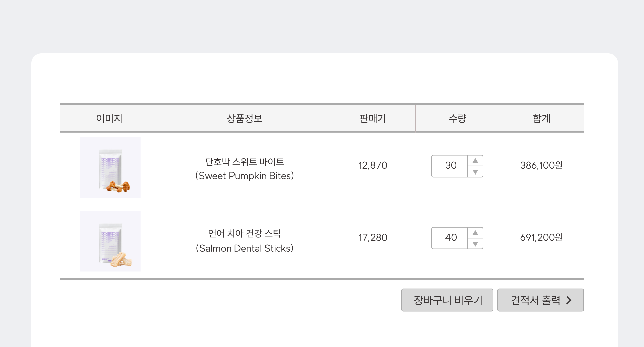Open the Salmon Dental Sticks product thumbnail
The width and height of the screenshot is (644, 347).
[110, 241]
